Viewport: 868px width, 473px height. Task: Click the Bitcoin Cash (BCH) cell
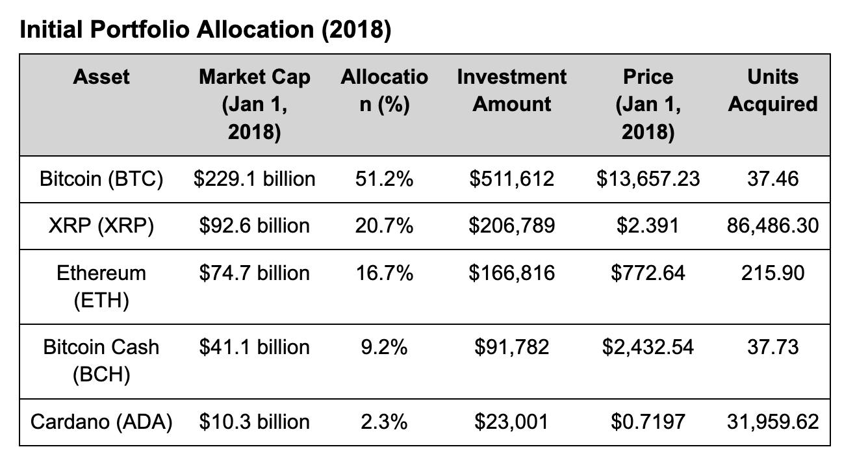pyautogui.click(x=101, y=361)
